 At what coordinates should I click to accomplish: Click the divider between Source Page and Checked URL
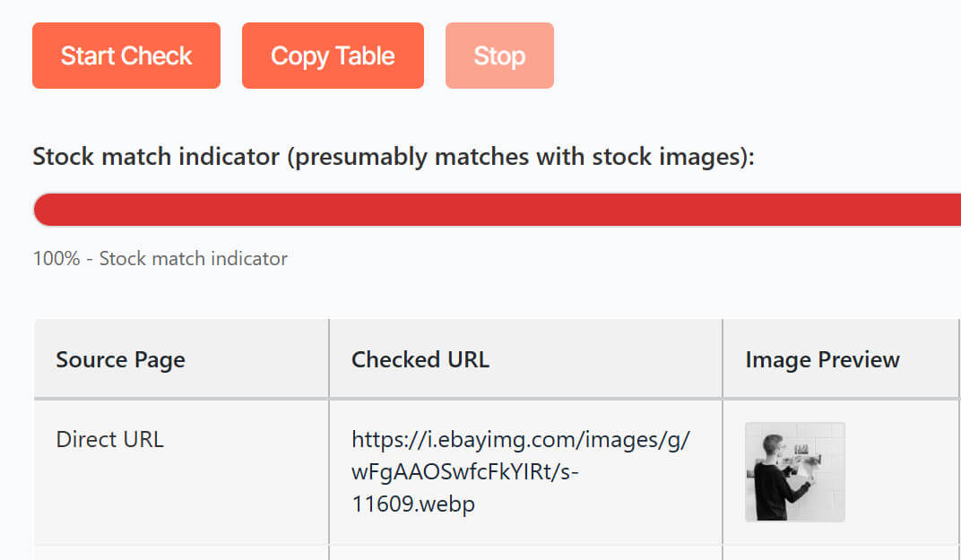329,360
